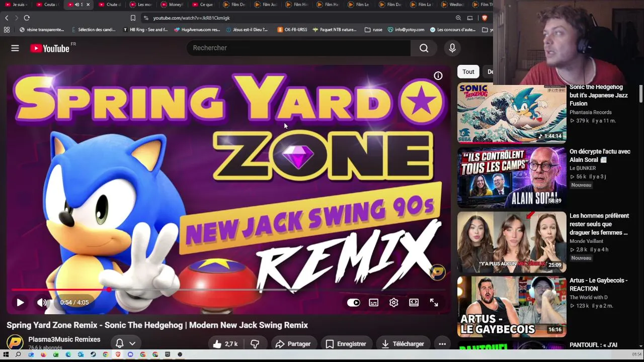This screenshot has height=362, width=644.
Task: Open Sonic Japanese Jazz Fusion thumbnail
Action: pos(512,113)
